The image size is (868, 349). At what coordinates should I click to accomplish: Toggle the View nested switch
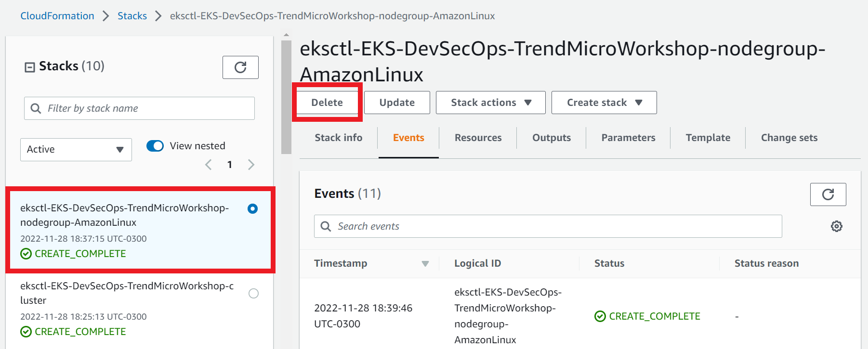click(155, 146)
